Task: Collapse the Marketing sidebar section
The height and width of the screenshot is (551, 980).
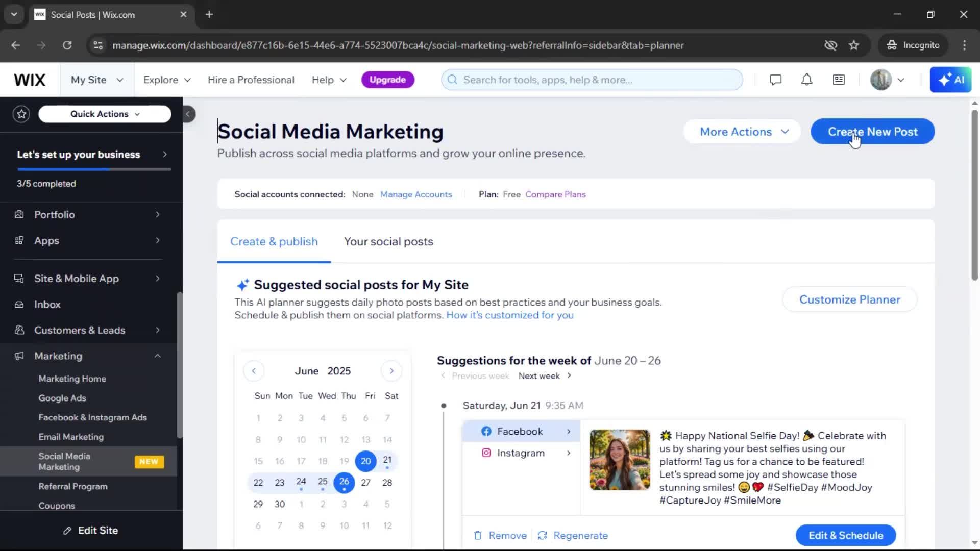Action: point(158,356)
